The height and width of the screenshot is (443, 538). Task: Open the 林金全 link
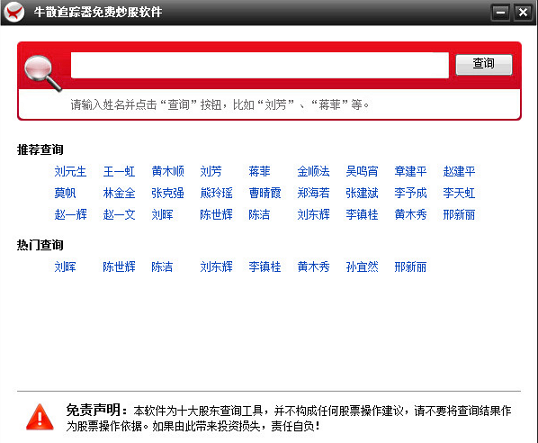point(119,193)
